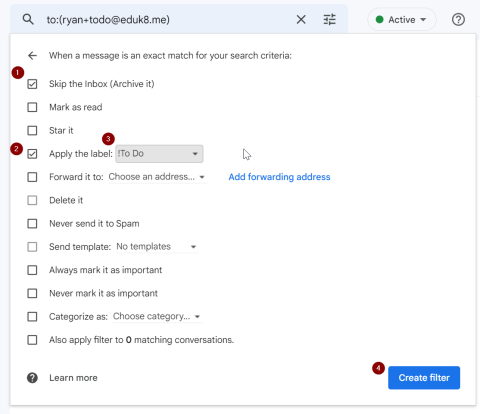Expand the Active status dropdown
Viewport: 480px width, 414px height.
pyautogui.click(x=402, y=20)
